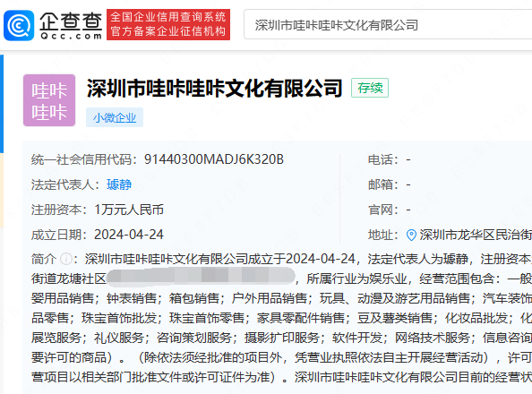
Task: Select the 小微企业 label tag
Action: 115,118
